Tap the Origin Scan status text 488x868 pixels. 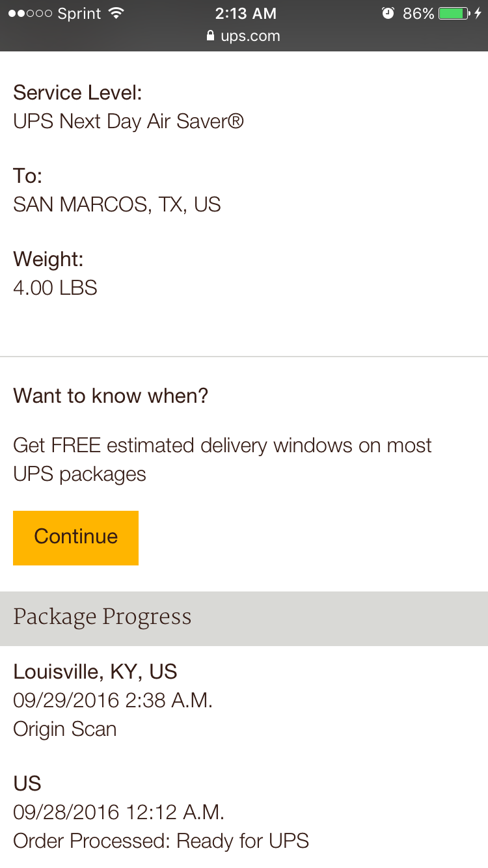click(x=65, y=729)
